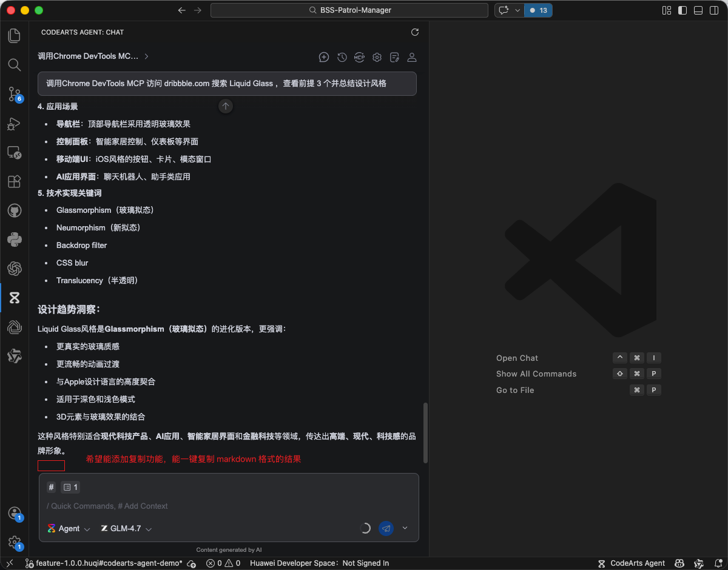Screen dimensions: 728x570
Task: Start a new chat session
Action: (x=324, y=57)
